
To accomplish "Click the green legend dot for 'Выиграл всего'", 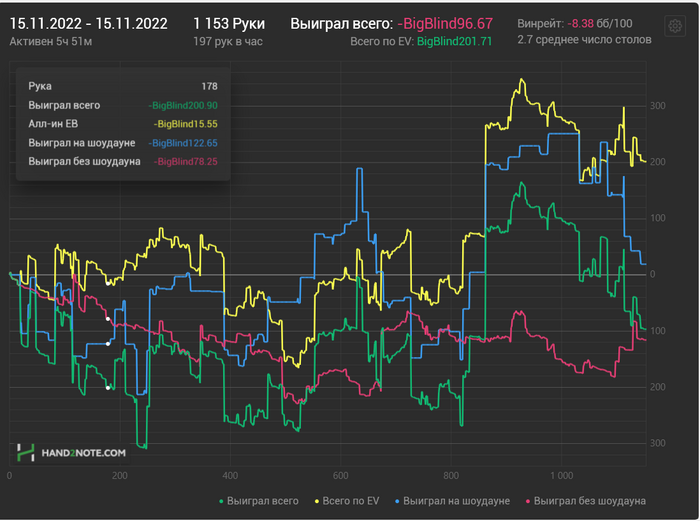I will 221,502.
